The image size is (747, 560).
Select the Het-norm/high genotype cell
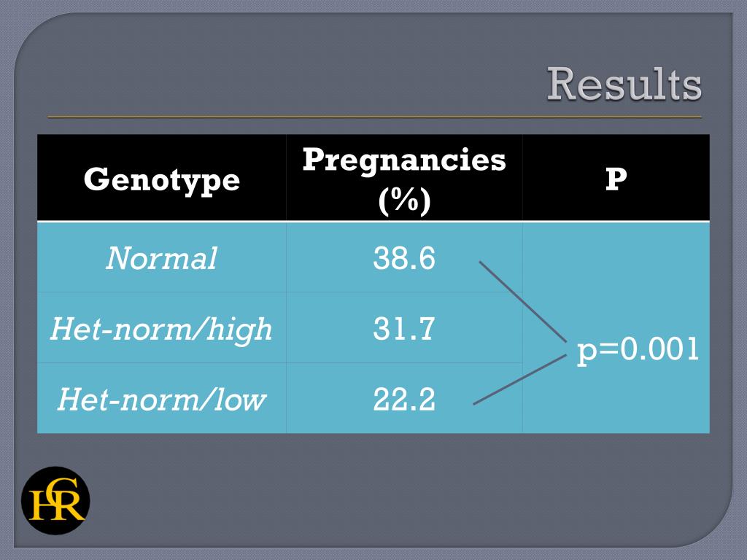161,328
